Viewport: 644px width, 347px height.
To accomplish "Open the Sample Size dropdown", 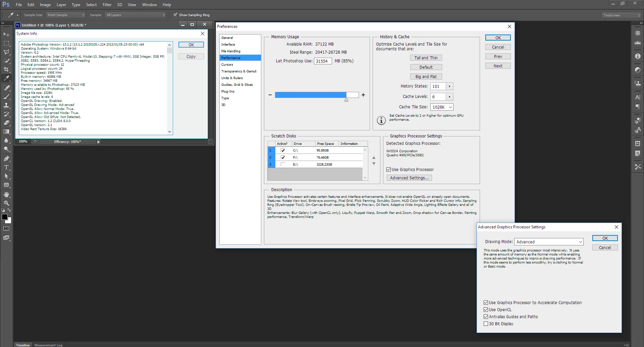I will pyautogui.click(x=66, y=15).
